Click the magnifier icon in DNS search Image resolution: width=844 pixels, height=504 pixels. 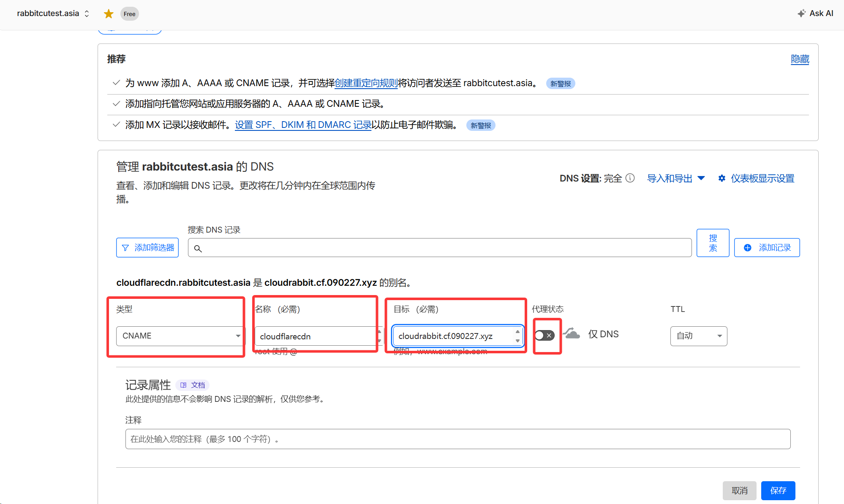198,249
